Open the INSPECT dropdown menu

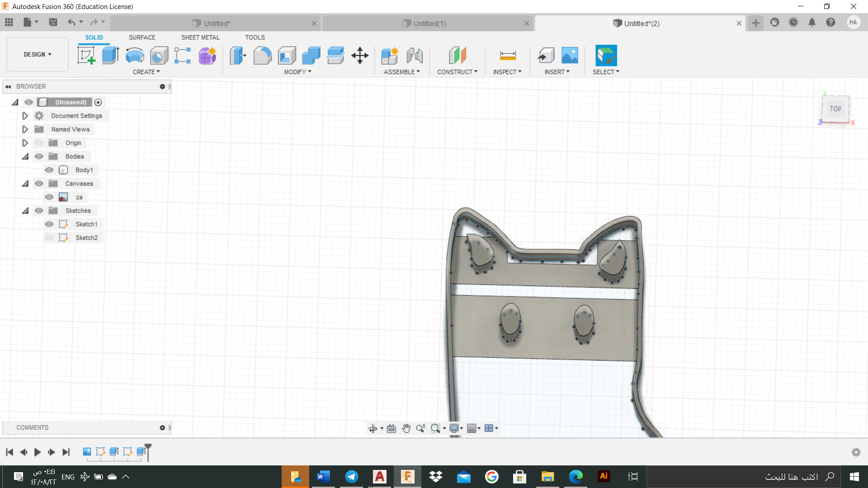507,72
